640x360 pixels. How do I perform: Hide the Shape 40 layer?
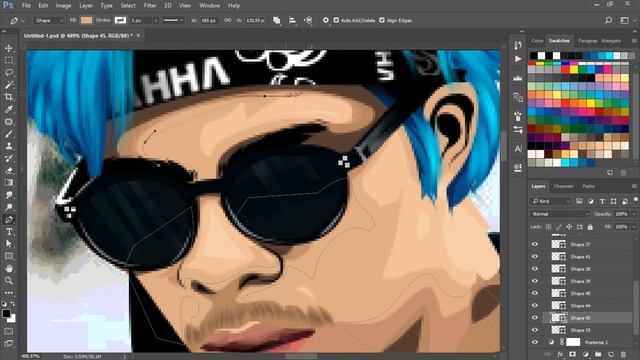pyautogui.click(x=535, y=293)
